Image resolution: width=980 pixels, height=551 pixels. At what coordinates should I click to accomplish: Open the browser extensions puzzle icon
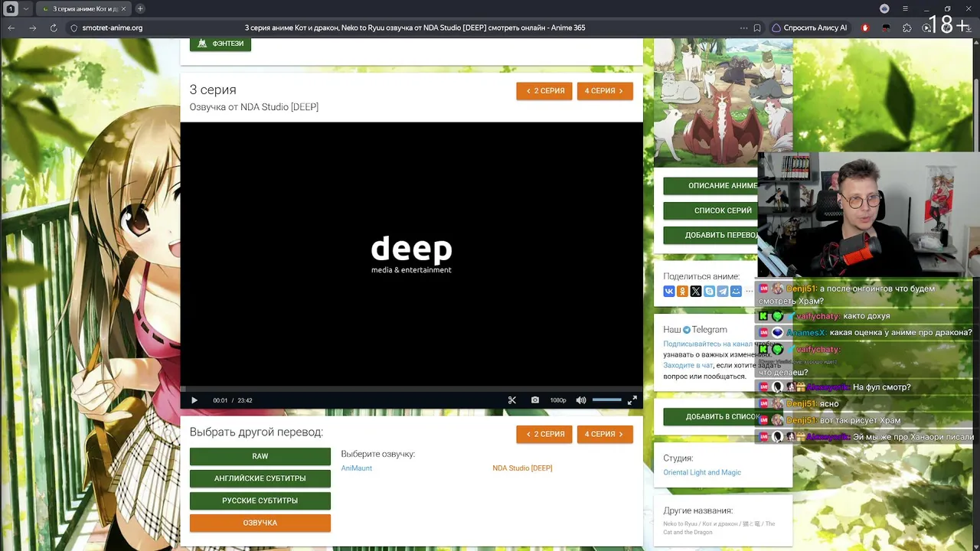(x=907, y=28)
